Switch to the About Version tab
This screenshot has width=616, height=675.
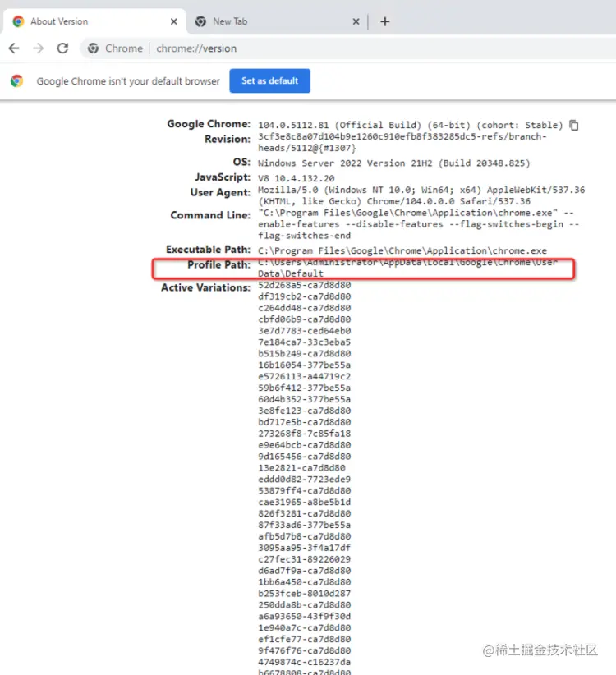pos(94,21)
